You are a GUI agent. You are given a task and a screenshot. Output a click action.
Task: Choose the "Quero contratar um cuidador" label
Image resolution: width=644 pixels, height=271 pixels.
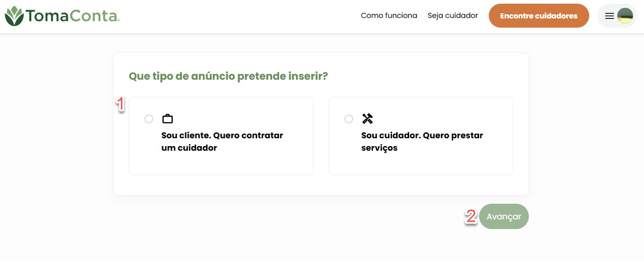tap(222, 142)
